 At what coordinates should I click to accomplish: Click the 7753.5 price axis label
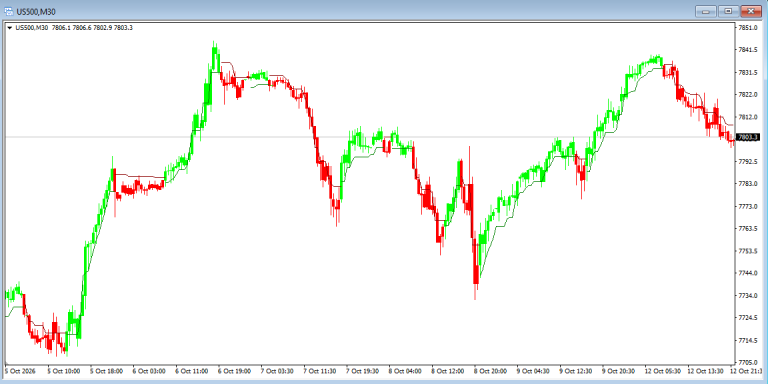748,251
